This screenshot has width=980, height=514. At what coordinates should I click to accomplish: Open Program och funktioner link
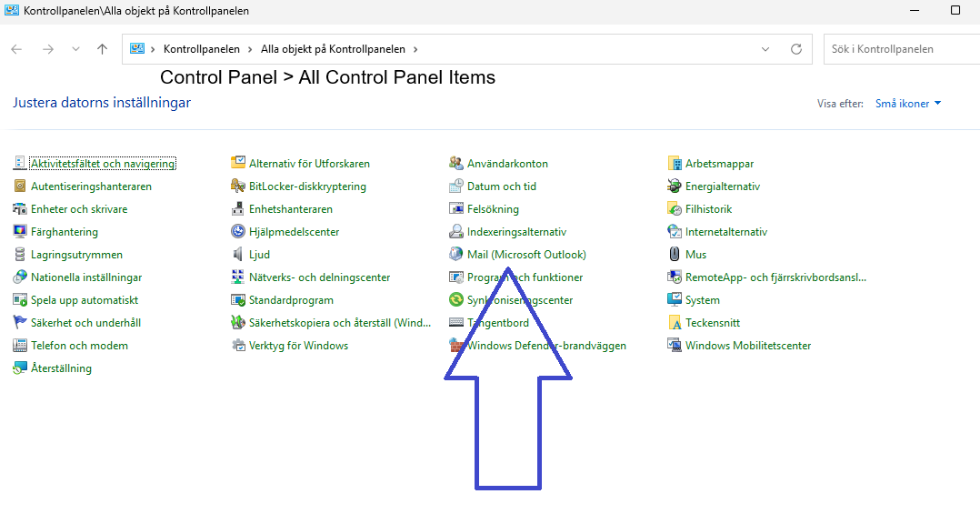point(525,277)
